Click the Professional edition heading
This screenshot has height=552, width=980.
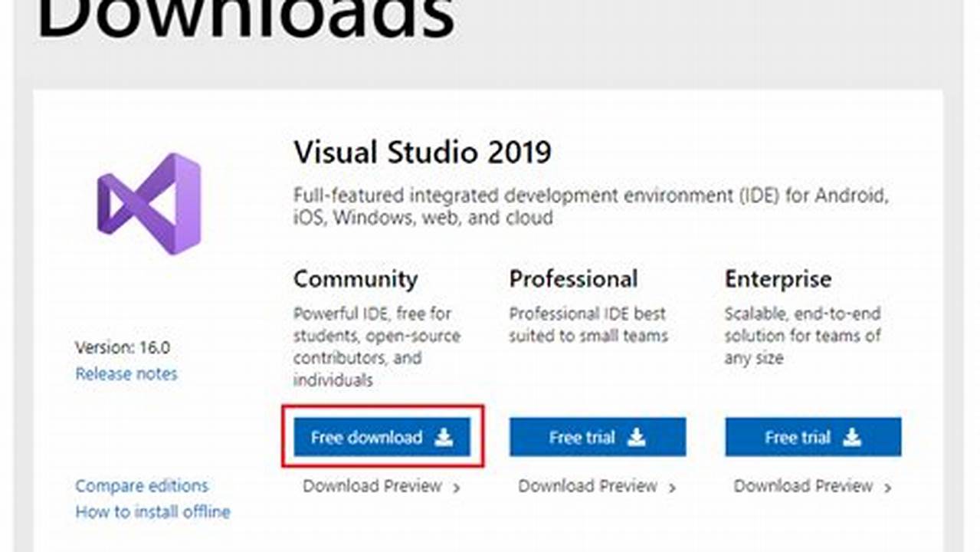pos(574,278)
